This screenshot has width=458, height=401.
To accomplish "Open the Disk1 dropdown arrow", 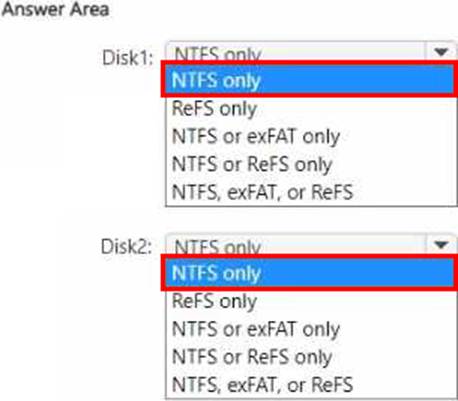I will coord(441,52).
